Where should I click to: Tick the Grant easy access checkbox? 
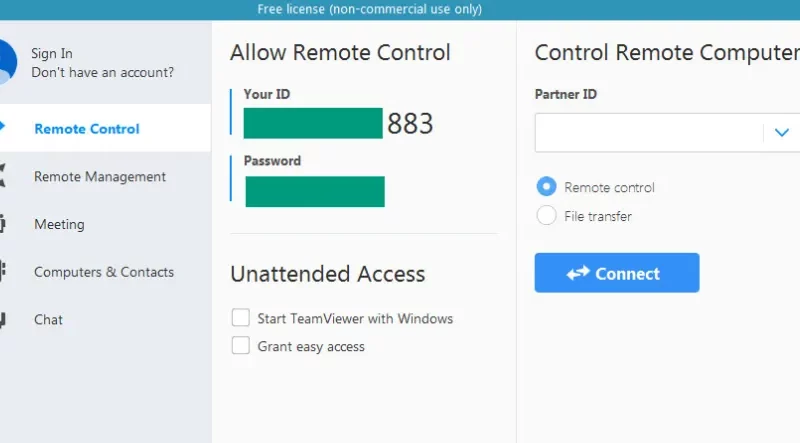(x=240, y=346)
